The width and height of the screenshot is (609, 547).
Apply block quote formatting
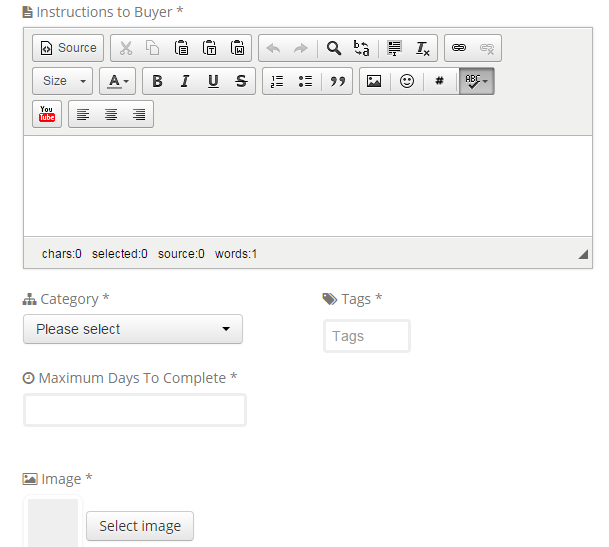pyautogui.click(x=337, y=81)
